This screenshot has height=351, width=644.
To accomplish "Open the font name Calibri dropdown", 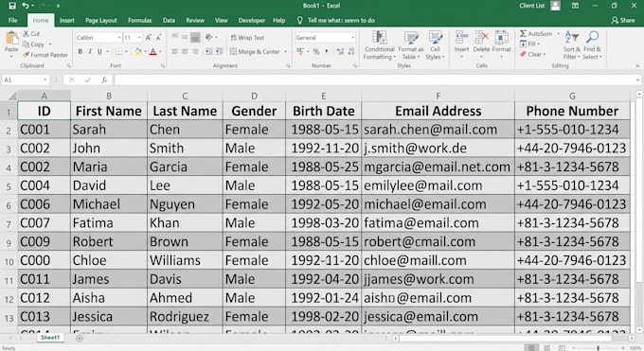I will [x=119, y=37].
